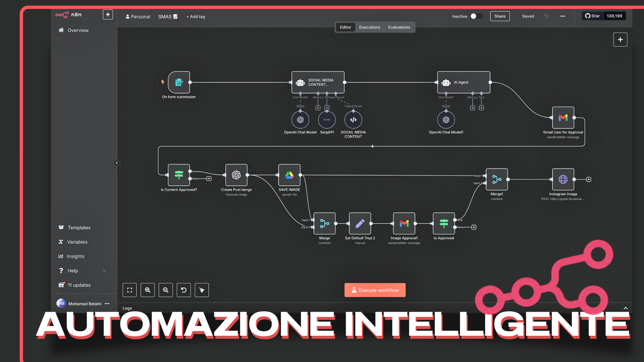Click the Execute workflow button
Image resolution: width=644 pixels, height=362 pixels.
[375, 290]
